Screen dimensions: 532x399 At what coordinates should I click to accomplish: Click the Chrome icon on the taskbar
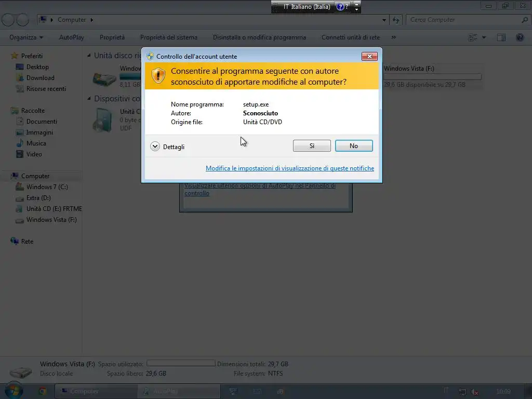pos(43,391)
